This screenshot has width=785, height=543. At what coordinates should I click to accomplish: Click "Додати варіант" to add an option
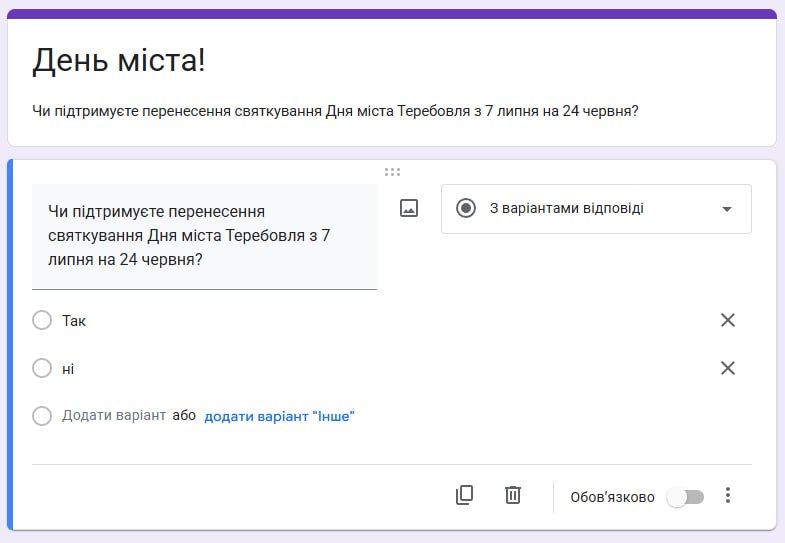pos(113,415)
